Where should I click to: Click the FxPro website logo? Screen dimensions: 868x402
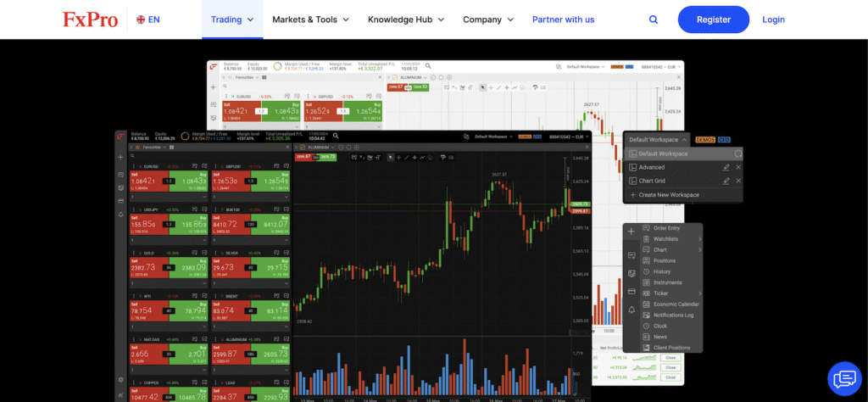pos(90,20)
